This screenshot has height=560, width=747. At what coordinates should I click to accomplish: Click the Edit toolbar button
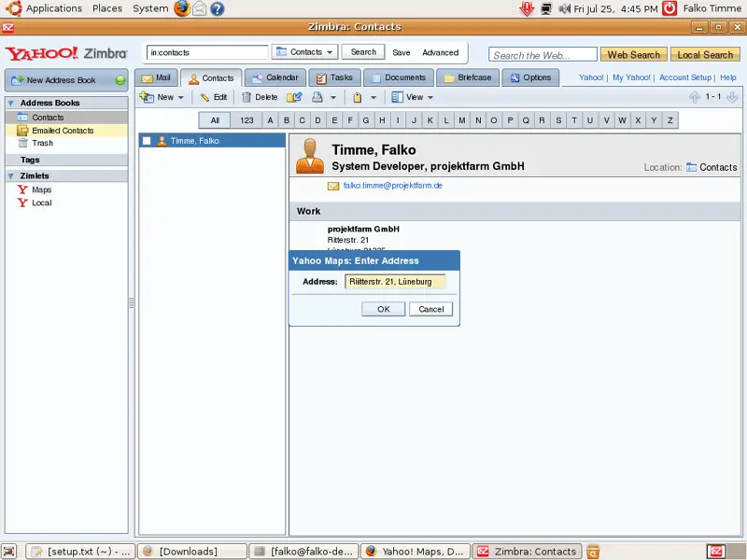click(214, 97)
